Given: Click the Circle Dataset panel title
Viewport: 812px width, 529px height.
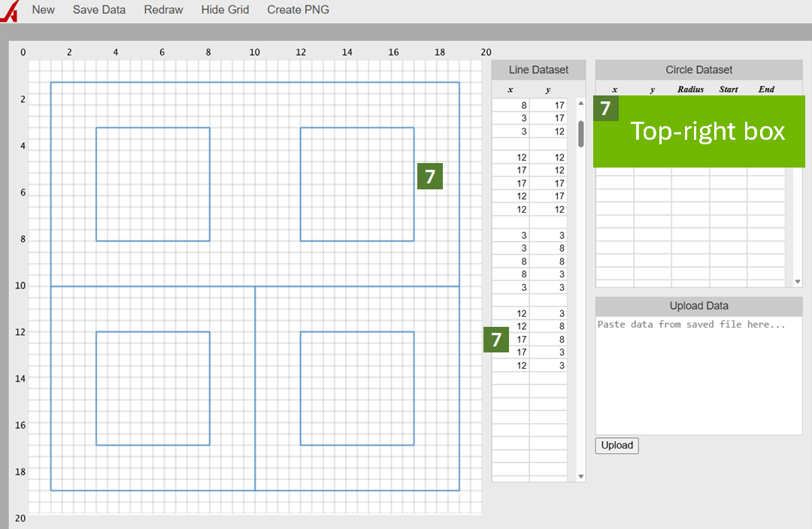Looking at the screenshot, I should [698, 69].
